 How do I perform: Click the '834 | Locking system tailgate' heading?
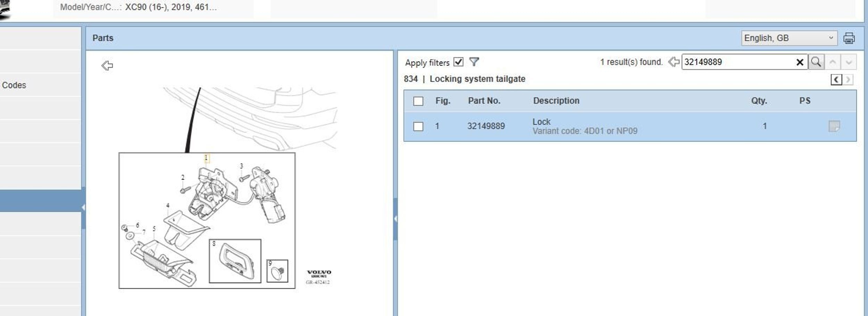pos(465,79)
